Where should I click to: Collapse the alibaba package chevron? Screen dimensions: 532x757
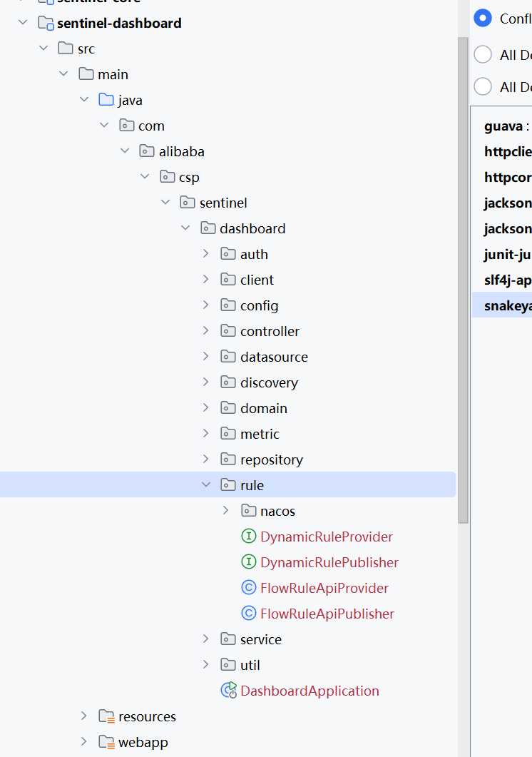pyautogui.click(x=125, y=151)
